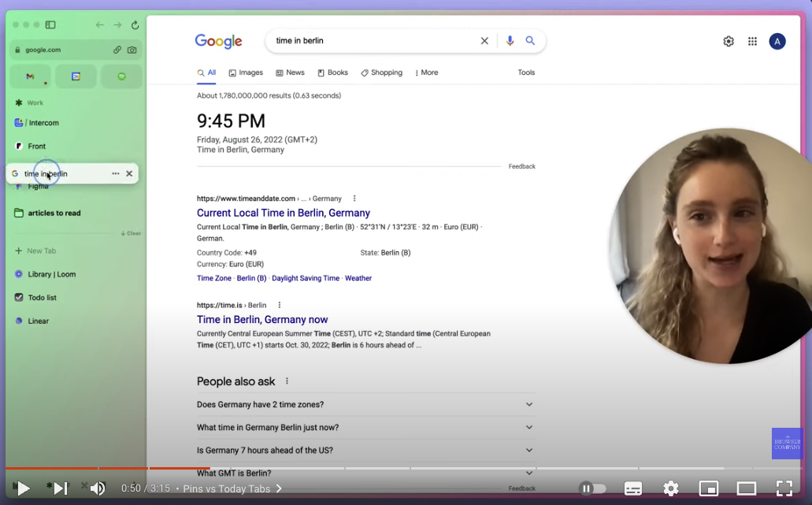812x505 pixels.
Task: Open the pinned Google Calendar favorite
Action: (x=76, y=76)
